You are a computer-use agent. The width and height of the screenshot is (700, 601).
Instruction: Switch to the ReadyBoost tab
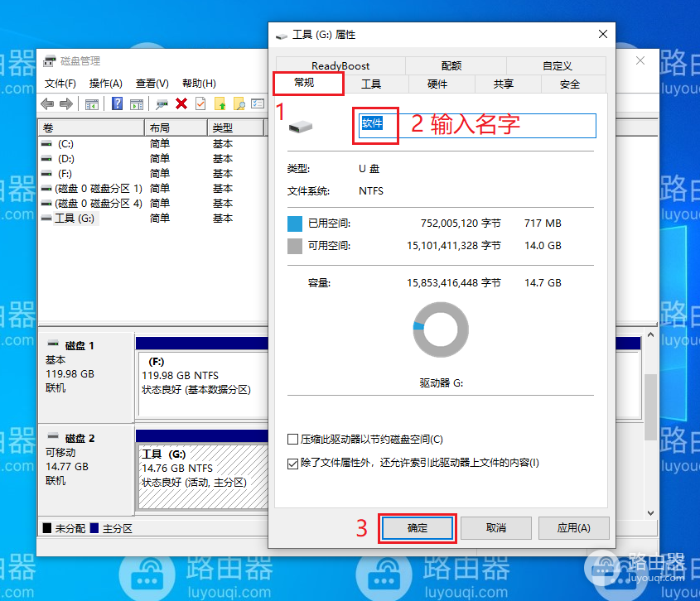340,65
